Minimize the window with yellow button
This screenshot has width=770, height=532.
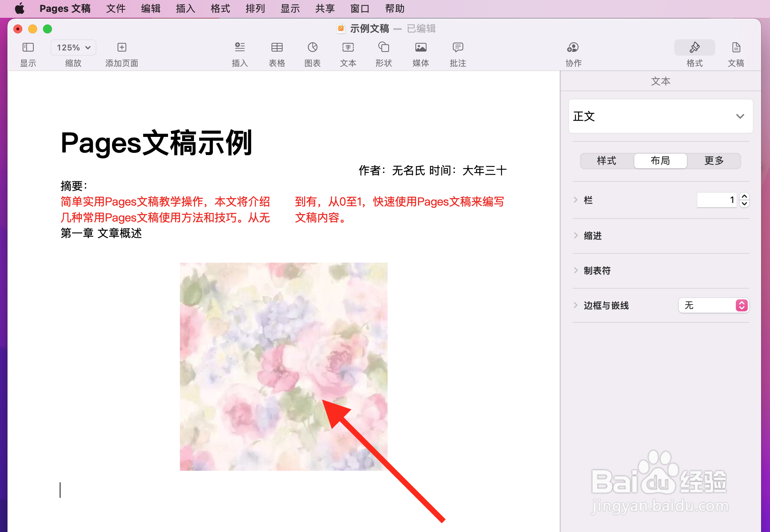click(x=33, y=29)
